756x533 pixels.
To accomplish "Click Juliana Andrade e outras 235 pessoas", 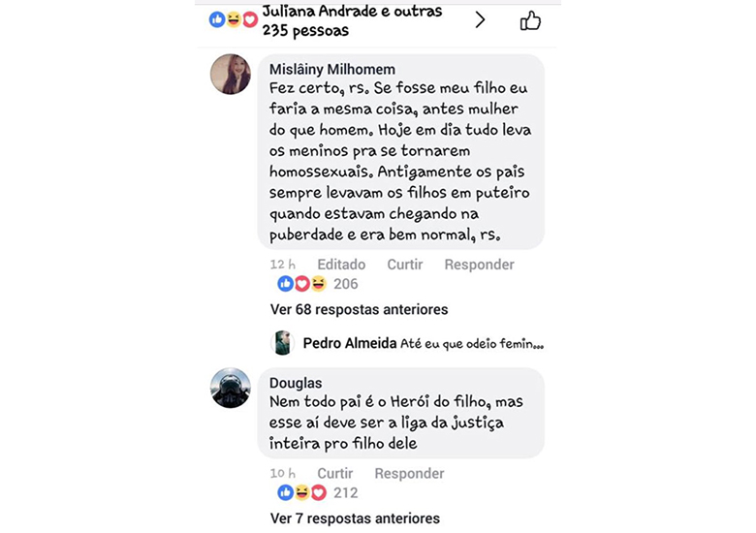I will pyautogui.click(x=352, y=20).
